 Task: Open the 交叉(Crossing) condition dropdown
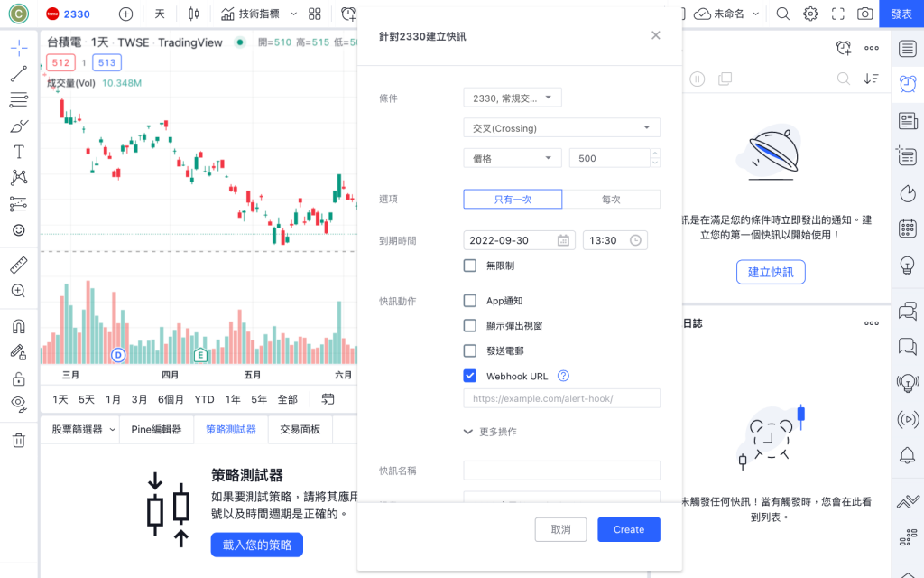click(x=561, y=128)
